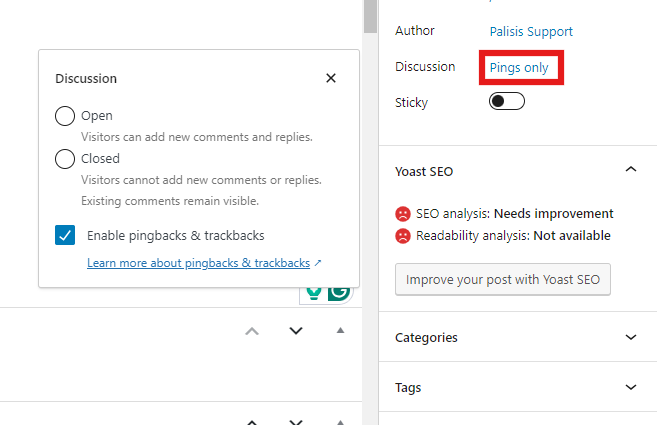Click the Categories panel title
This screenshot has height=425, width=657.
click(x=426, y=337)
